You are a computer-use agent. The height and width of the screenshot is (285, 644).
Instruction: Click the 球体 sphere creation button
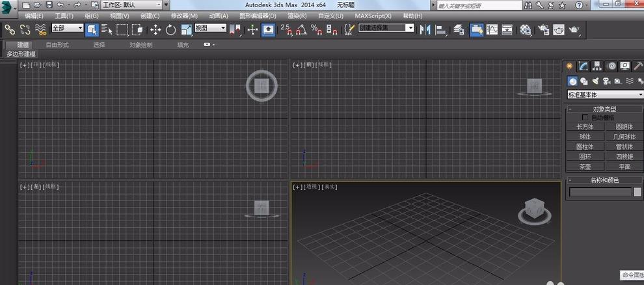click(x=585, y=137)
